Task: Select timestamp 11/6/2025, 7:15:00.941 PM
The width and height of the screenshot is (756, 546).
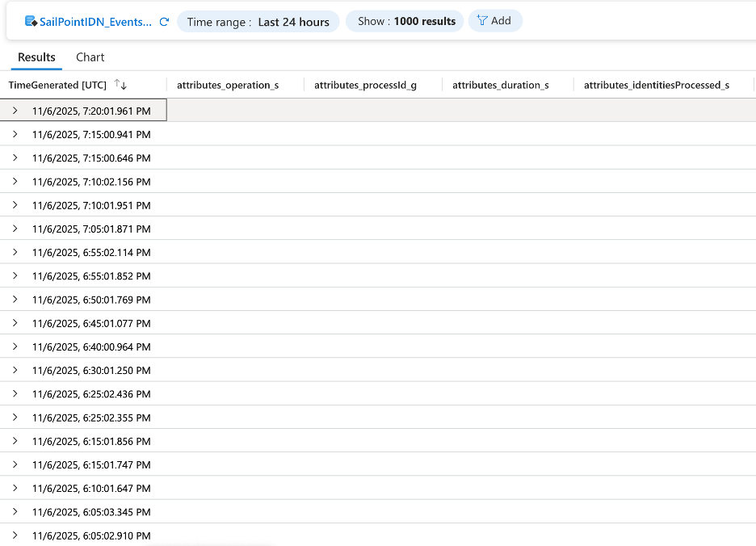Action: [x=91, y=135]
